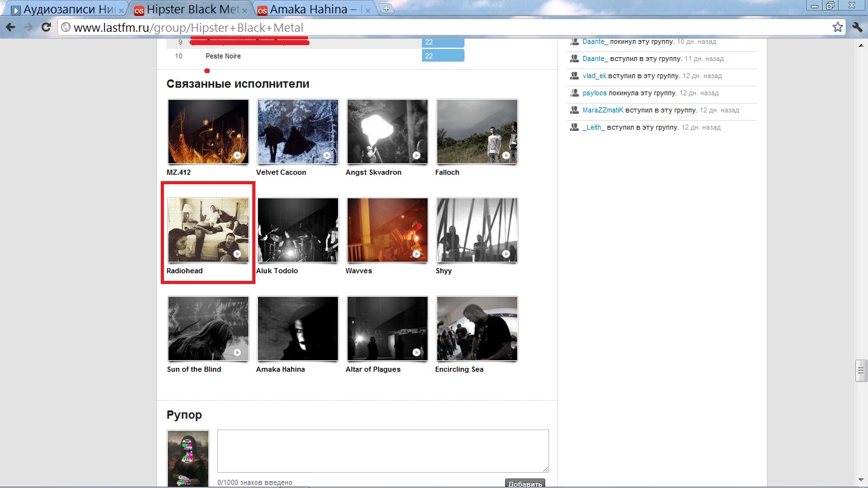This screenshot has width=868, height=488.
Task: Play Sun of the Blind from its play icon
Action: click(238, 352)
